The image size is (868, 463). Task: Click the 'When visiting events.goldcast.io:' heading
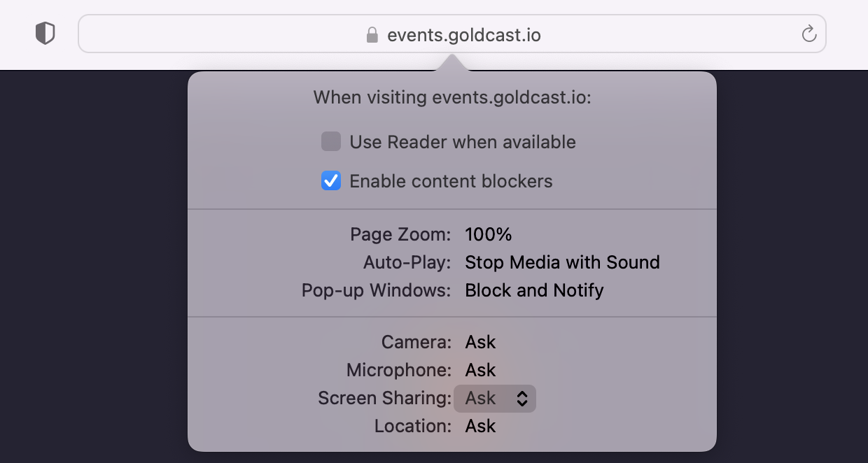click(x=452, y=97)
